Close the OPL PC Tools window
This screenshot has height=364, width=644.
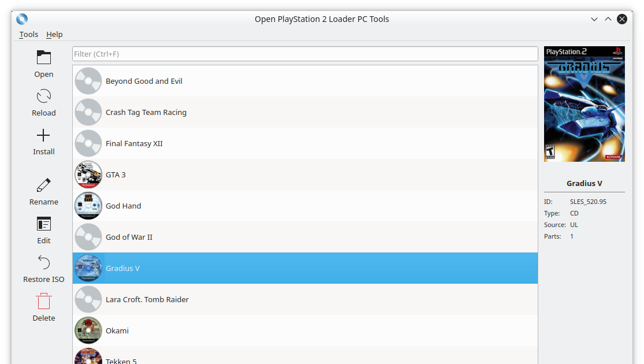coord(622,19)
